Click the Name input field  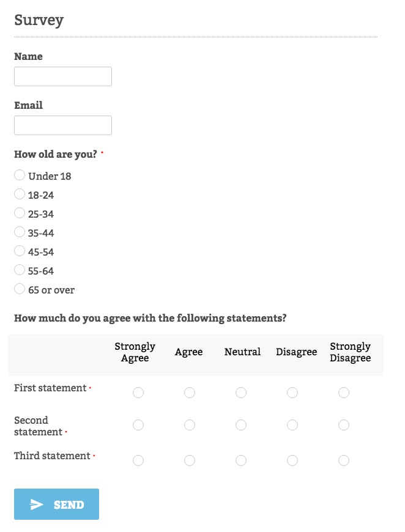(62, 76)
